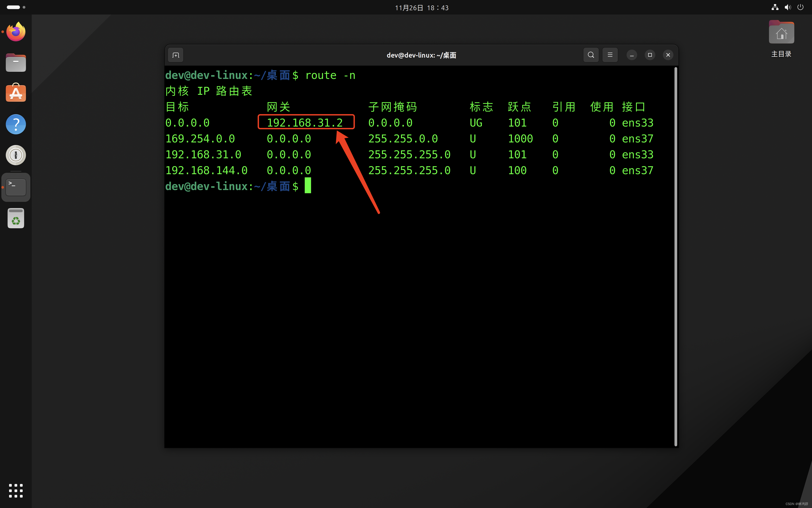Click the gateway value 192.168.31.2

click(305, 123)
